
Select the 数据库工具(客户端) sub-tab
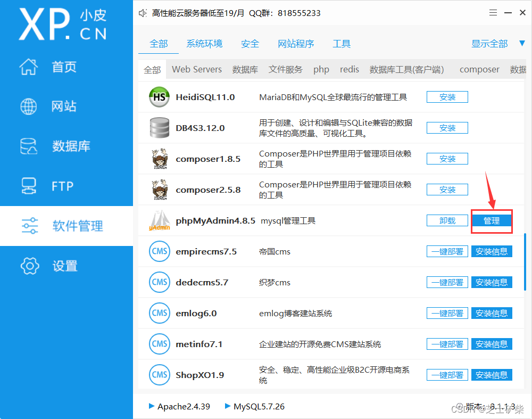click(406, 70)
